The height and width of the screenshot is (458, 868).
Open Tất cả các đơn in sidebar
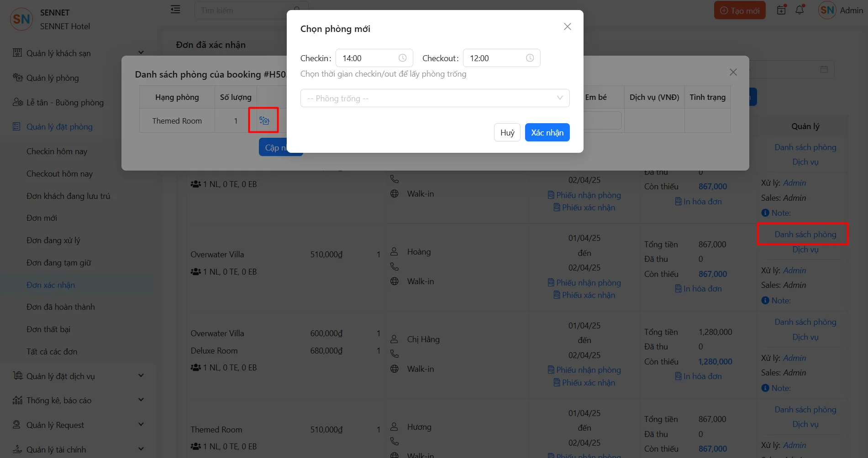tap(52, 351)
